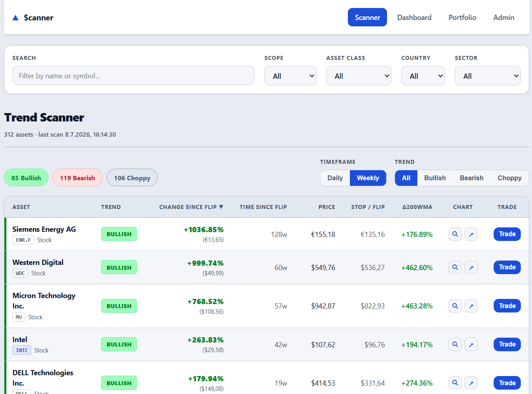The height and width of the screenshot is (394, 532).
Task: Click the Time Since Flip column header
Action: [x=263, y=207]
